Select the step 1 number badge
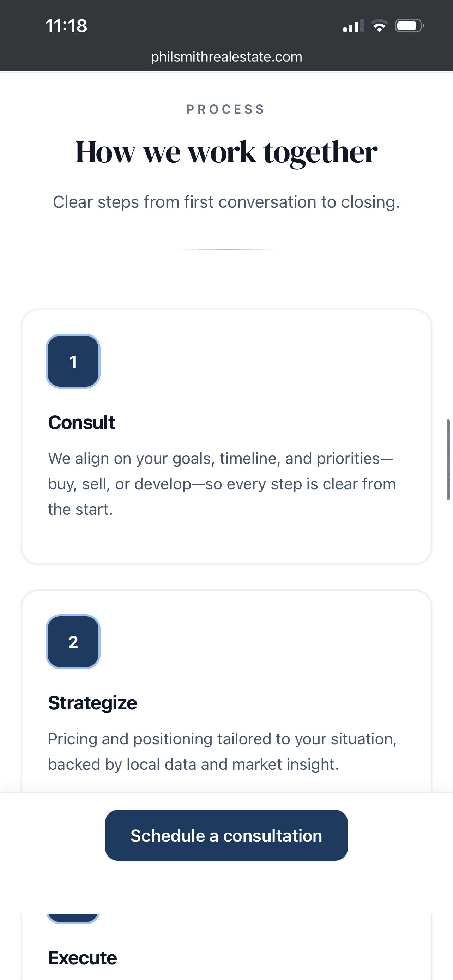This screenshot has height=980, width=453. tap(73, 361)
